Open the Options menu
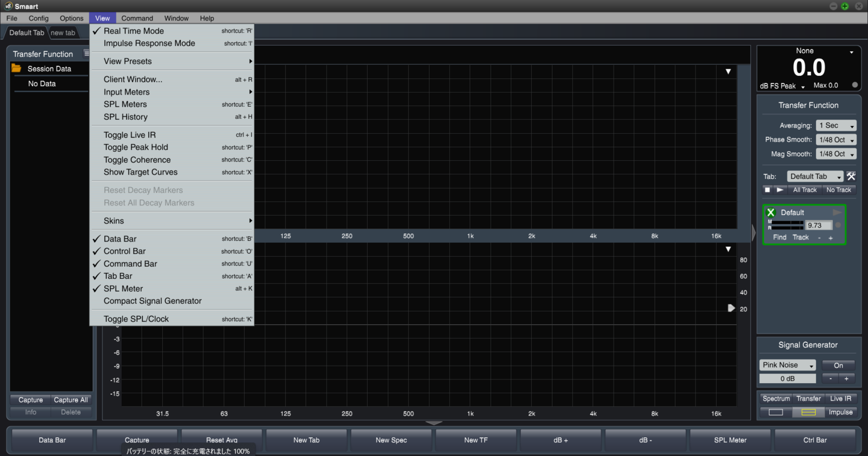 71,18
